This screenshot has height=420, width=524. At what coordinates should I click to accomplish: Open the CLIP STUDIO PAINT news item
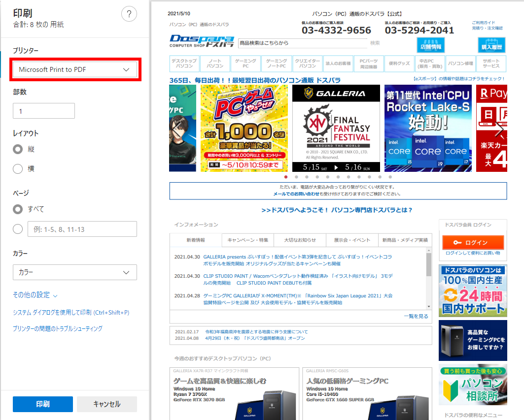click(298, 280)
